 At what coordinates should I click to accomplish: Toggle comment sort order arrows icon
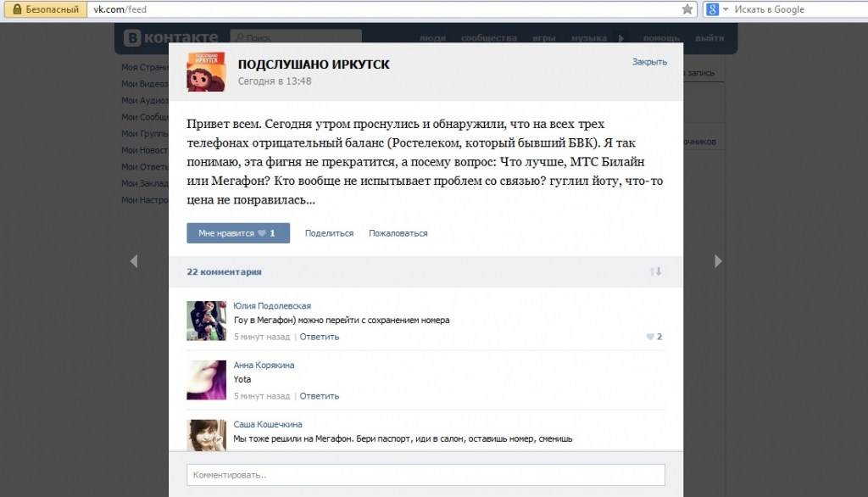(x=655, y=271)
